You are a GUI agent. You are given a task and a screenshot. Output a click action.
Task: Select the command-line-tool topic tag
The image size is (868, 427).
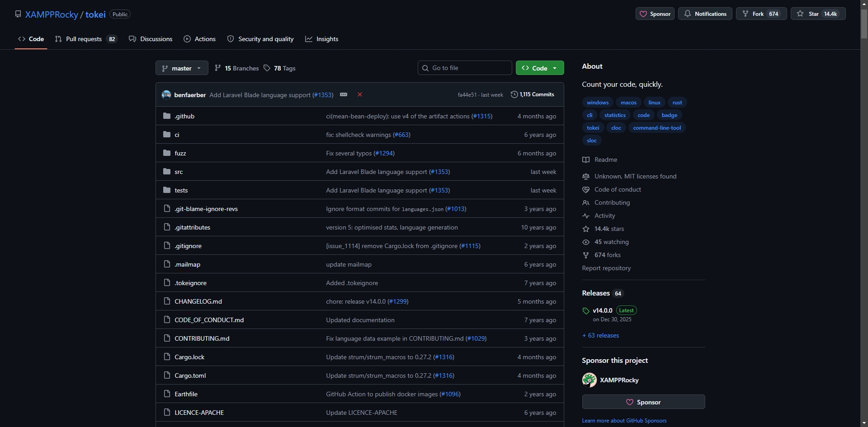click(657, 128)
